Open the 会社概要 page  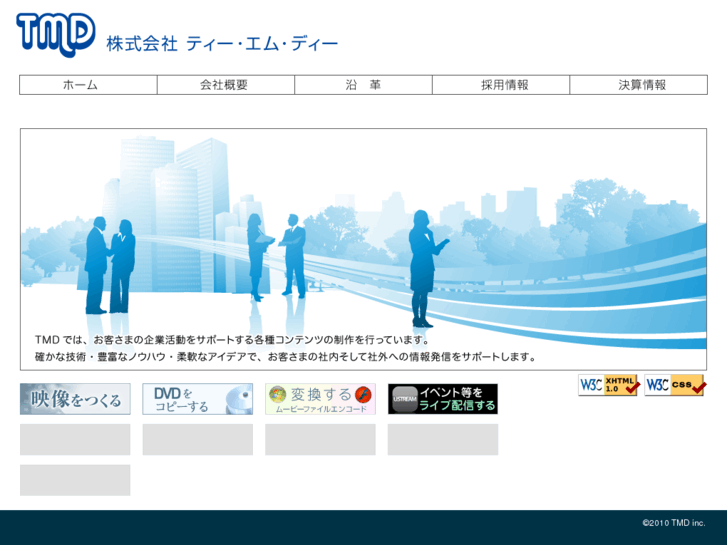tap(225, 85)
